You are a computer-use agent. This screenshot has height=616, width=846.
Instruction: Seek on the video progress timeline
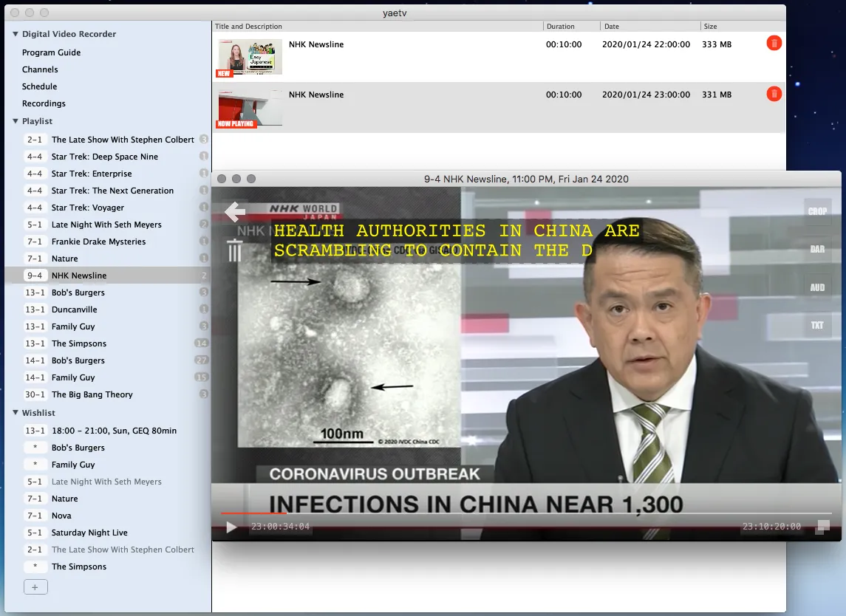517,513
